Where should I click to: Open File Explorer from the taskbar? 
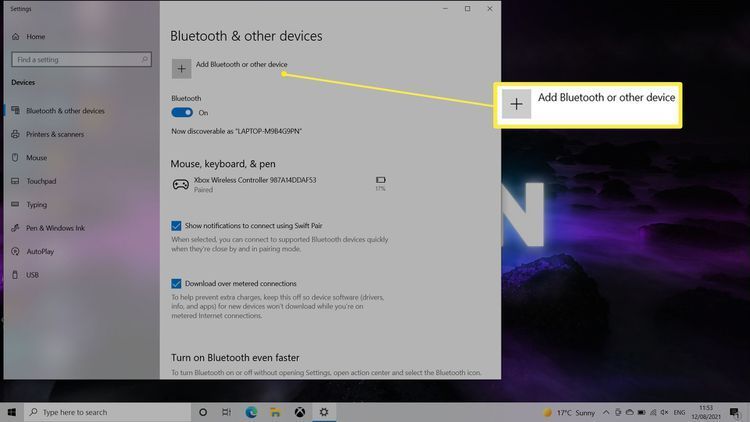(x=276, y=412)
